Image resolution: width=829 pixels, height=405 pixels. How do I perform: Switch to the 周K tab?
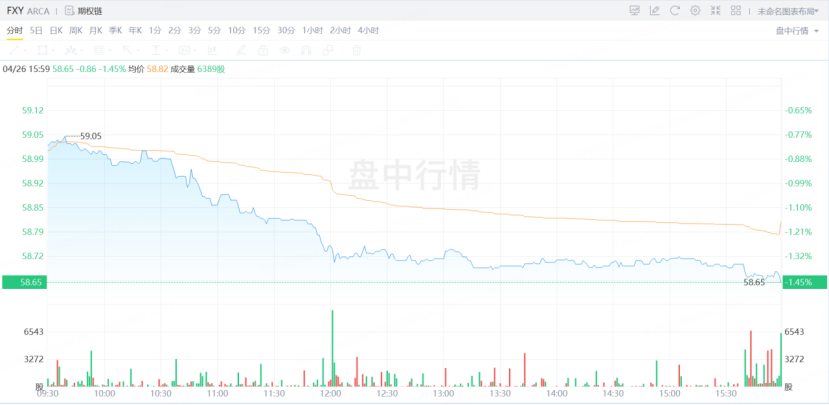pyautogui.click(x=76, y=31)
